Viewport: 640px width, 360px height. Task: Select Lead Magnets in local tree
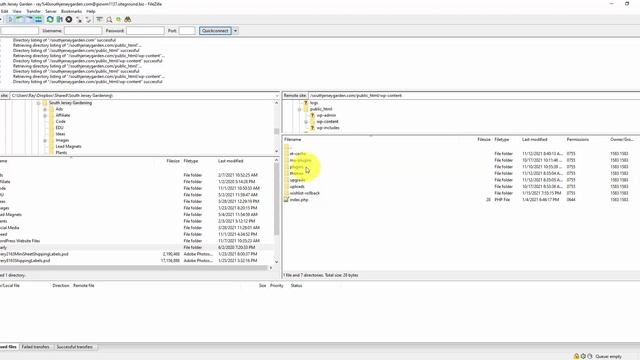[x=68, y=147]
